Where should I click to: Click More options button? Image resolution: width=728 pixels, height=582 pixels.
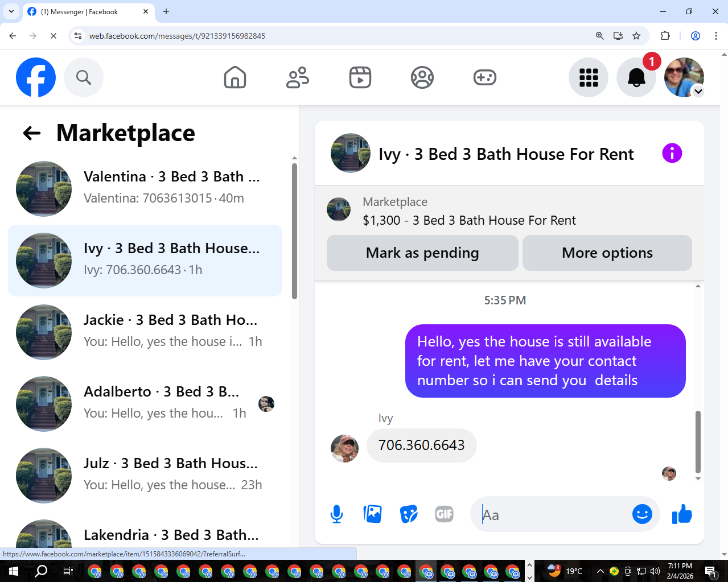pos(607,253)
